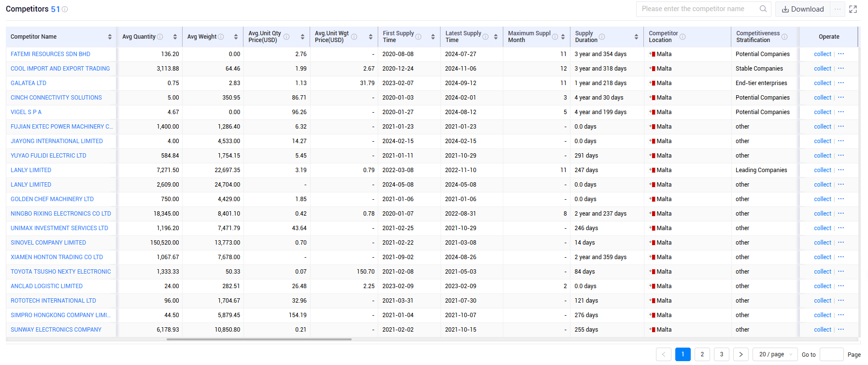868x365 pixels.
Task: Open XIAMEN HONTON TRADING CO LTD link
Action: (57, 257)
